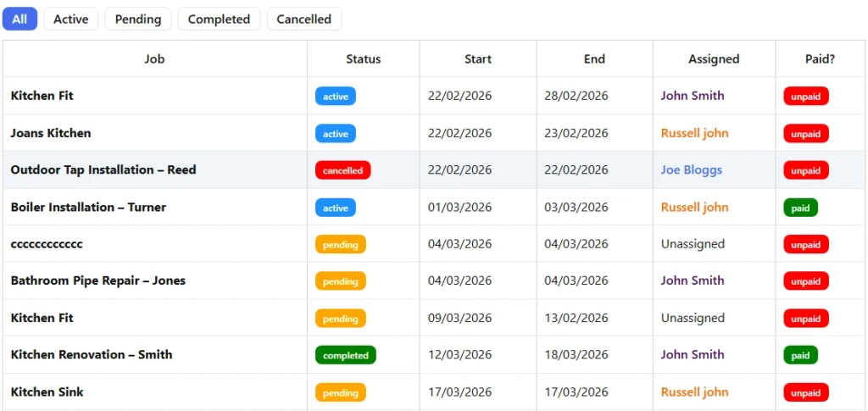Toggle paid badge for Kitchen Renovation – Smith
Screen dimensions: 868x411
click(800, 355)
